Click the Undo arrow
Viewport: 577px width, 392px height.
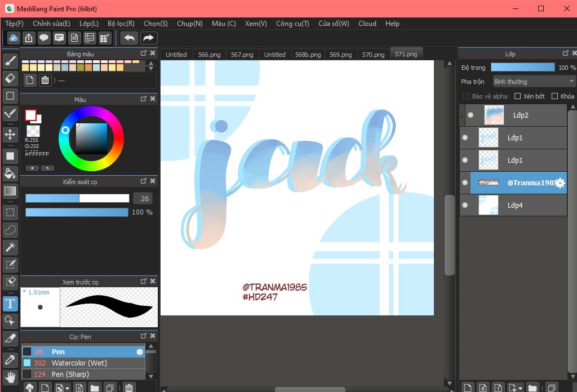click(129, 38)
